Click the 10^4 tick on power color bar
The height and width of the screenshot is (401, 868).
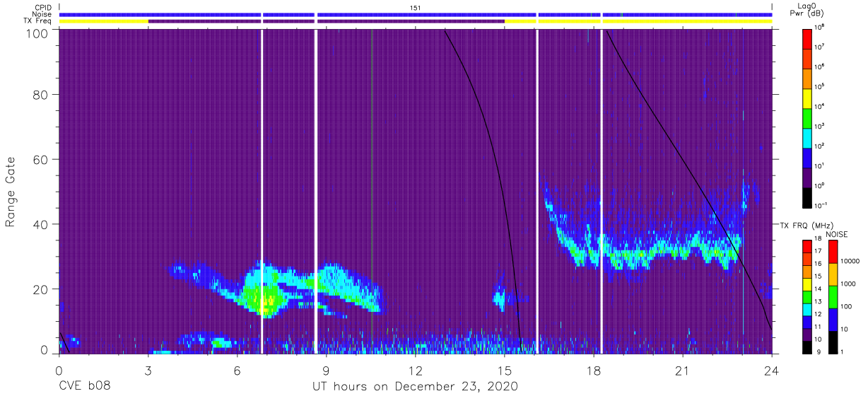coord(820,106)
